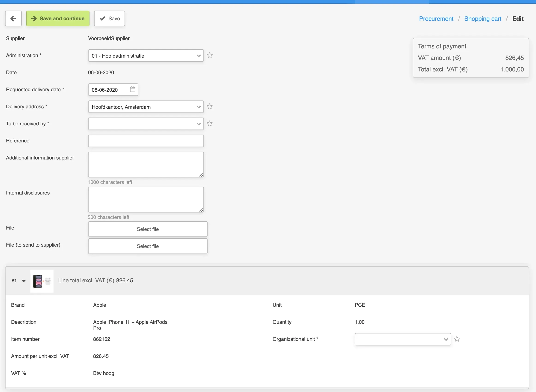Image resolution: width=536 pixels, height=392 pixels.
Task: Favorite the Administration field via star icon
Action: tap(209, 55)
